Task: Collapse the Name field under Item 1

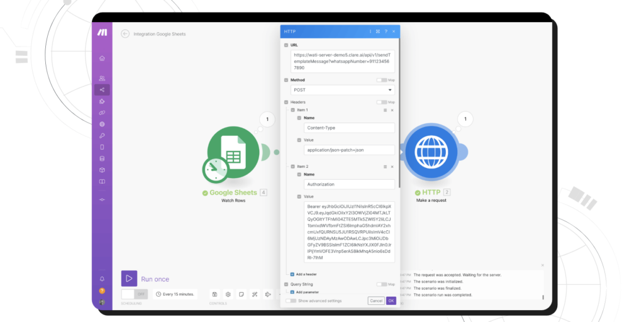Action: coord(299,118)
